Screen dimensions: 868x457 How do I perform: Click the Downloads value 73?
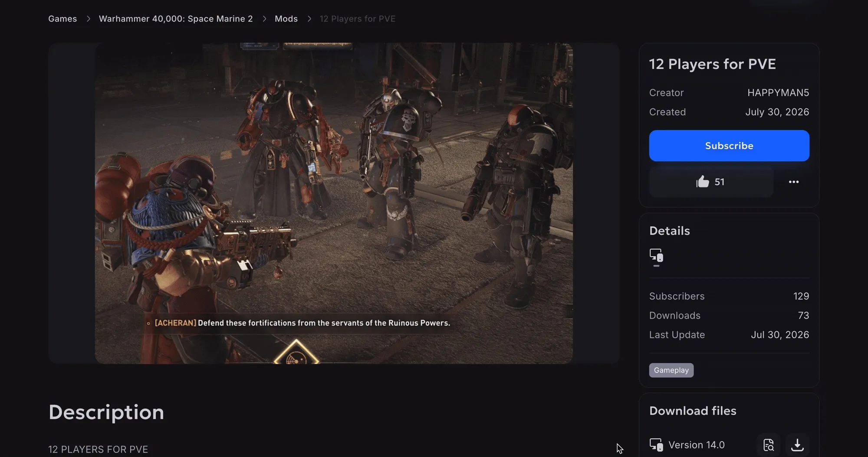click(803, 316)
